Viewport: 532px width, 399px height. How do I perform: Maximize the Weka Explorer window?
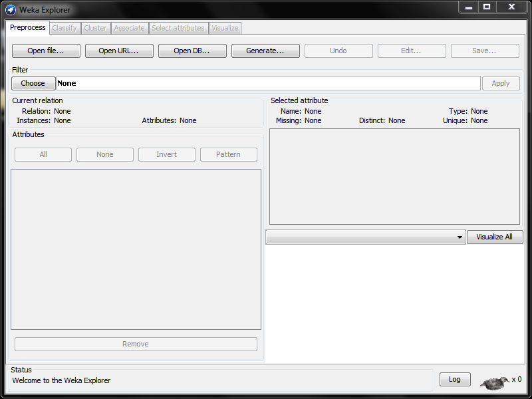tap(487, 7)
